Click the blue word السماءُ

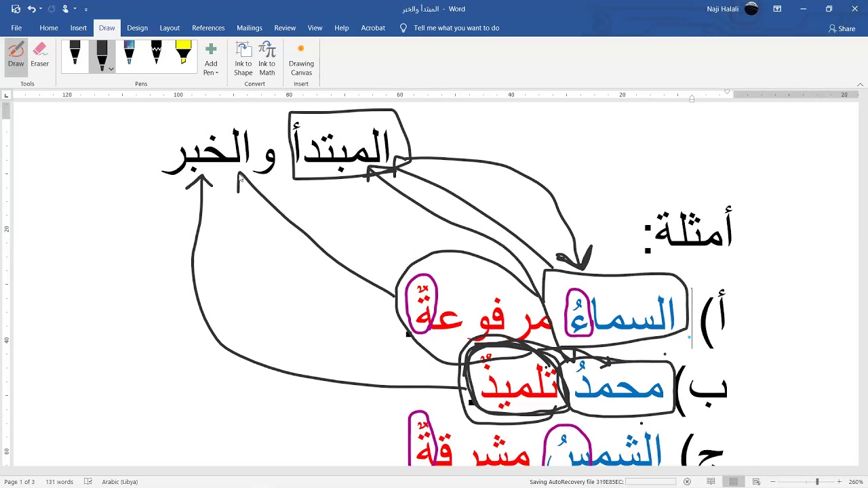pyautogui.click(x=623, y=314)
